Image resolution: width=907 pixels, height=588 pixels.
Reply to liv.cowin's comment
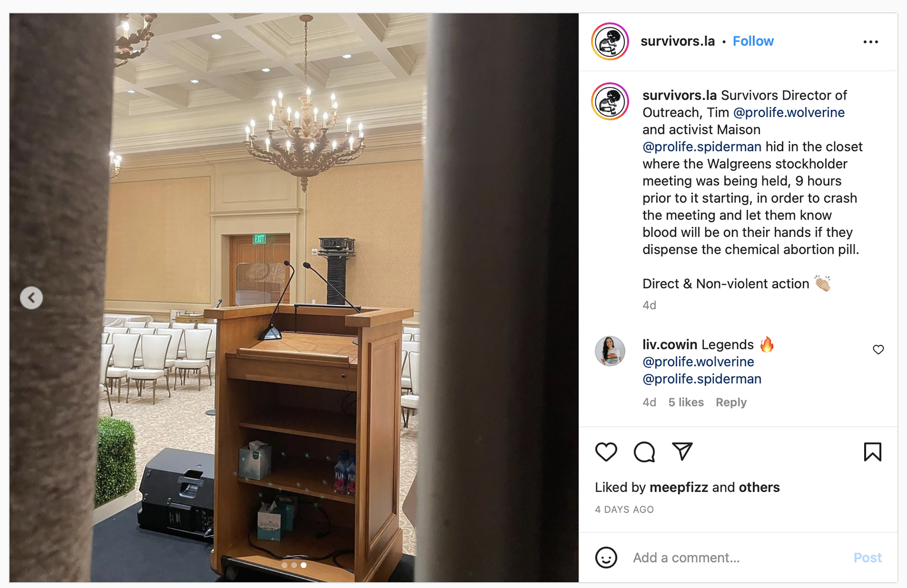[x=731, y=402]
